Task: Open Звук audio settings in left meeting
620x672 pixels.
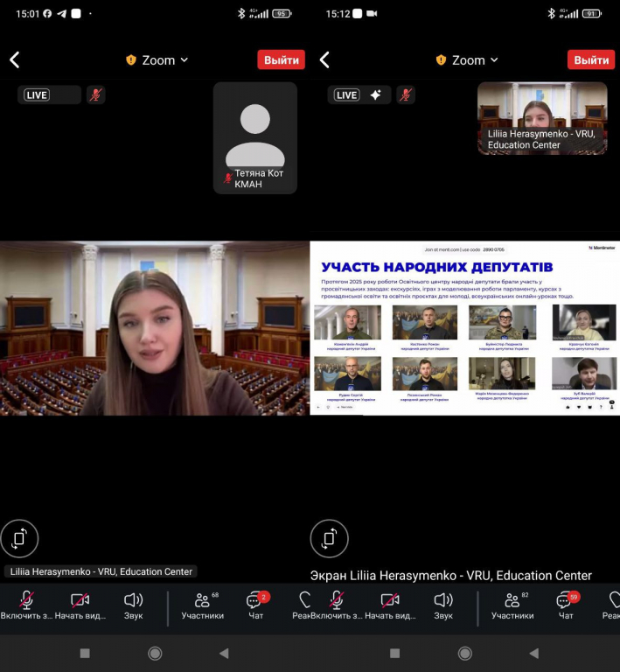Action: click(133, 604)
